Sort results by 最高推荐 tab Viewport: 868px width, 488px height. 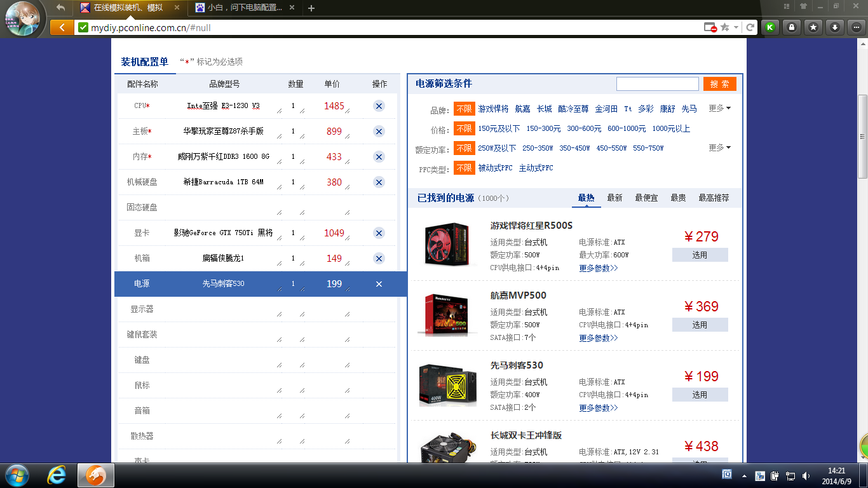tap(714, 198)
